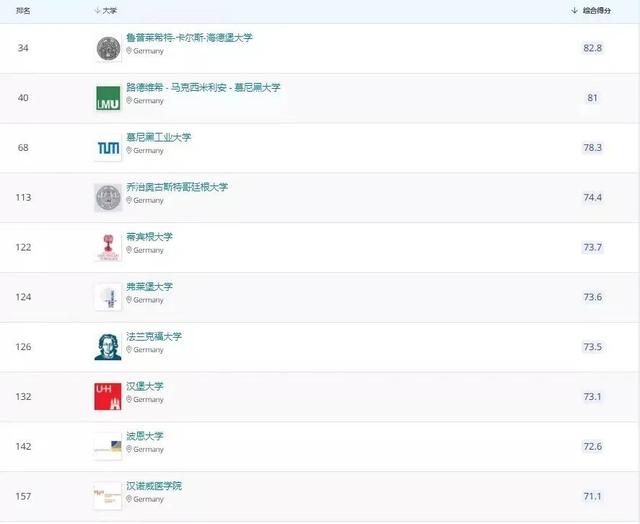The image size is (640, 524).
Task: Click the Tübingen University (蒂宾根大学) red logo
Action: tap(107, 247)
